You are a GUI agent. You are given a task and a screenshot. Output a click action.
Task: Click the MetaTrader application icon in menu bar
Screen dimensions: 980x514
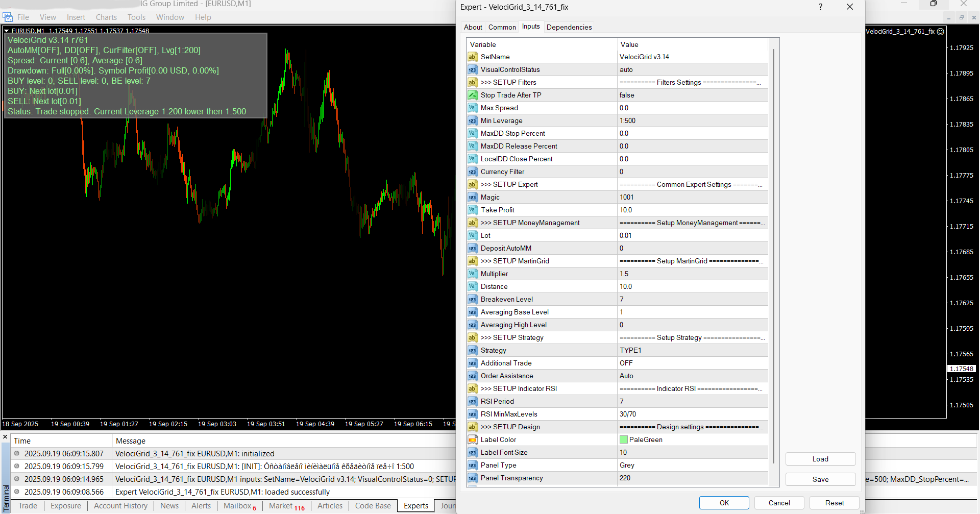tap(8, 17)
